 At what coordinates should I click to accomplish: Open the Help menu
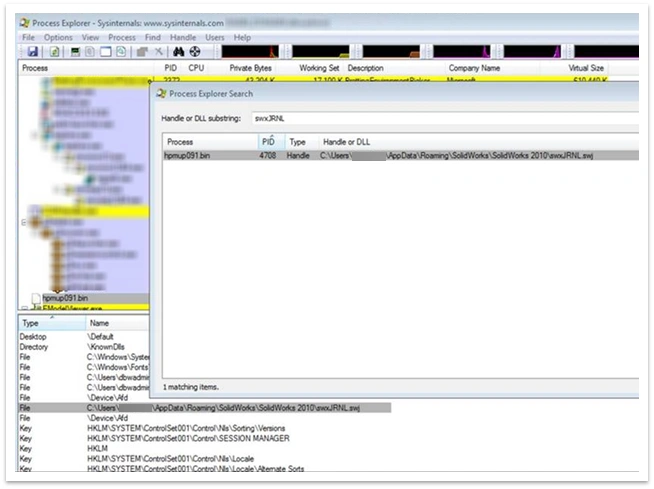pos(242,38)
